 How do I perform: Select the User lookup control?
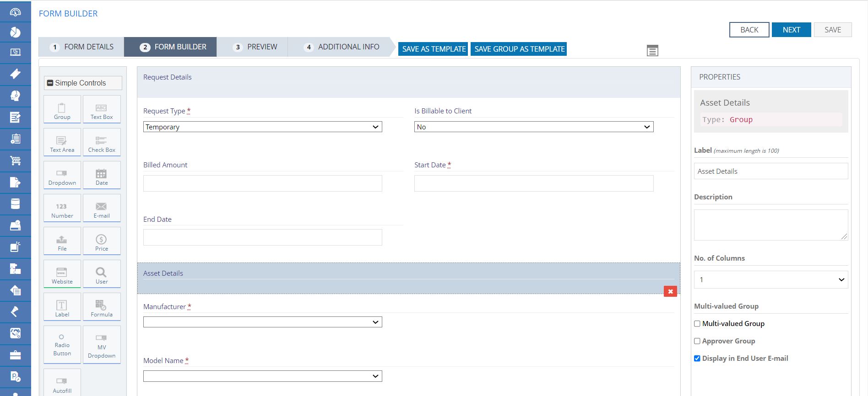tap(102, 274)
